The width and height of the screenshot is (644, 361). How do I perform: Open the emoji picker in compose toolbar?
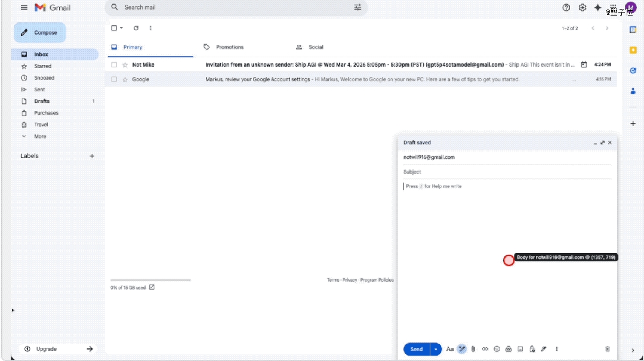tap(497, 349)
